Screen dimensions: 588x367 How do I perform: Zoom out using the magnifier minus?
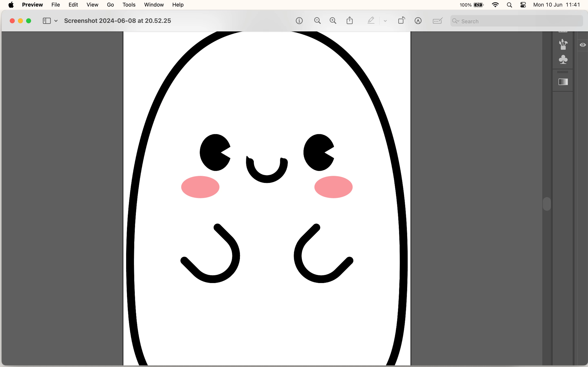coord(317,21)
